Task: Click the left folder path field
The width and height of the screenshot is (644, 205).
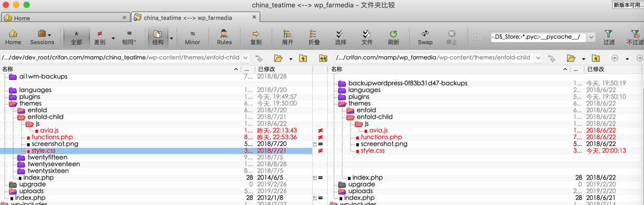Action: [121, 58]
